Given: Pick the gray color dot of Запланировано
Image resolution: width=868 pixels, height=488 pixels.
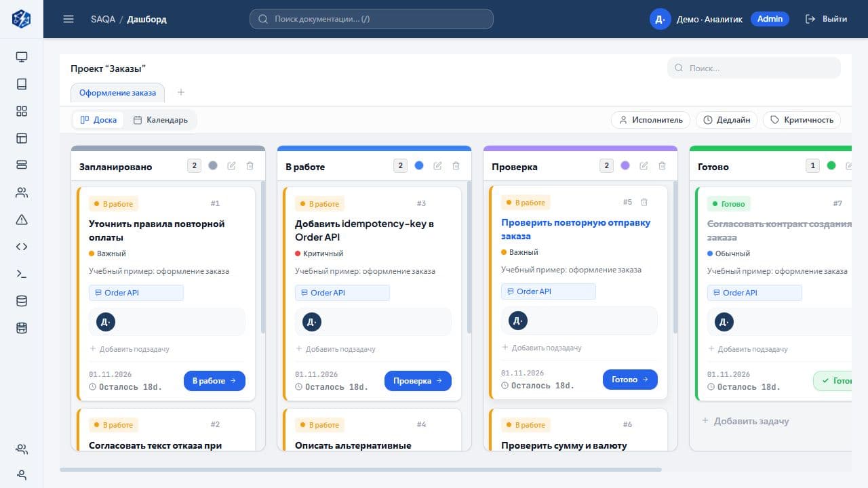Looking at the screenshot, I should click(213, 165).
